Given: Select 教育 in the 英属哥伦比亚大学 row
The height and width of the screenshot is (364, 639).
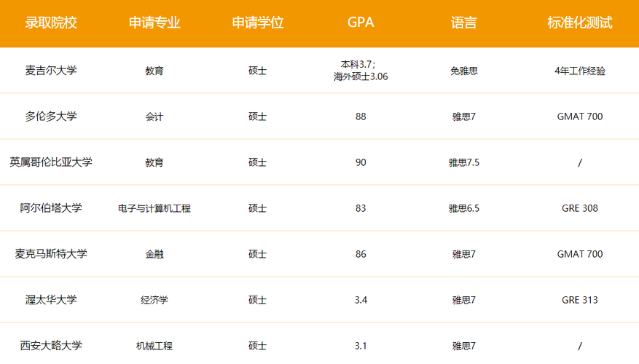Looking at the screenshot, I should (x=154, y=162).
